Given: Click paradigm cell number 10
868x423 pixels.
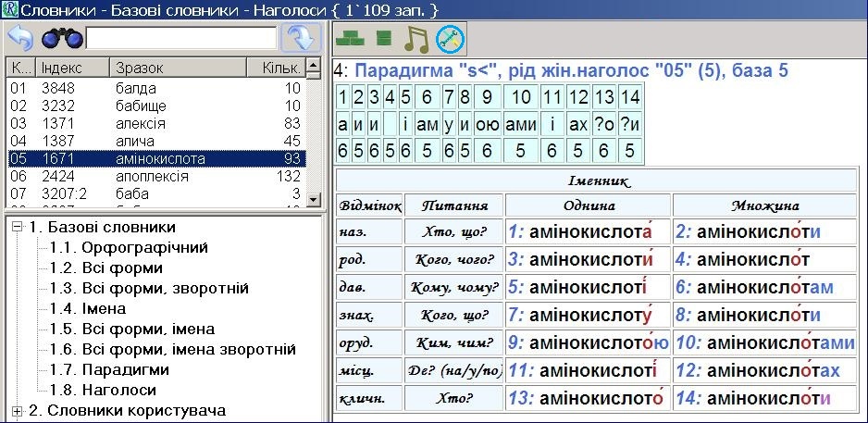Looking at the screenshot, I should (521, 97).
